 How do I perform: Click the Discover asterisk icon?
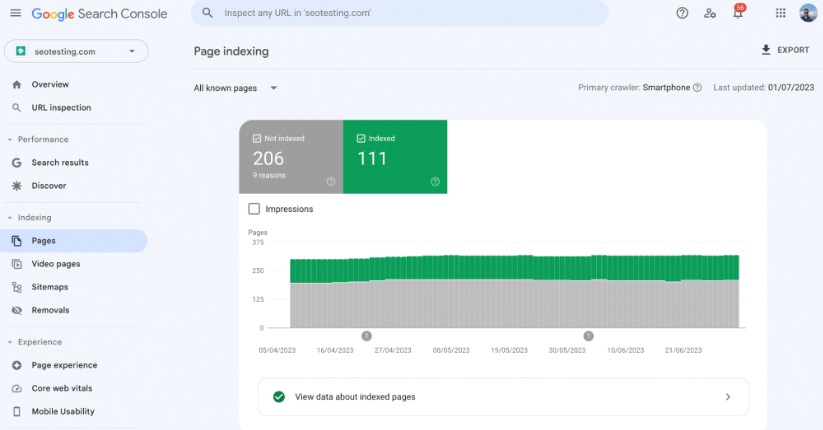click(17, 186)
